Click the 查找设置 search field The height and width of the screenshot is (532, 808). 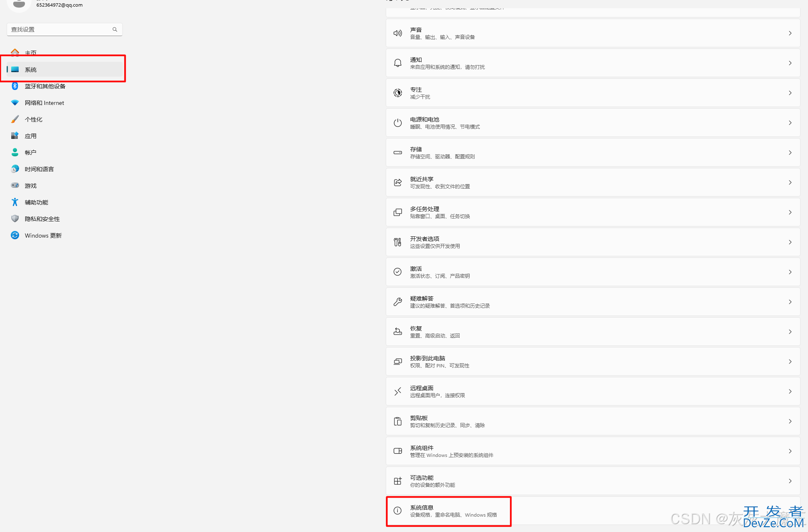[x=65, y=29]
